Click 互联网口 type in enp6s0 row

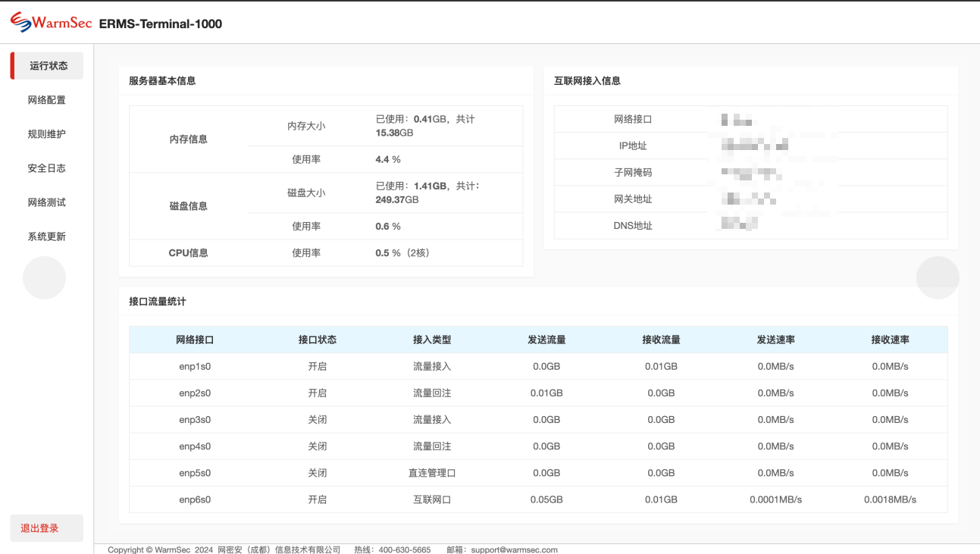(x=432, y=499)
